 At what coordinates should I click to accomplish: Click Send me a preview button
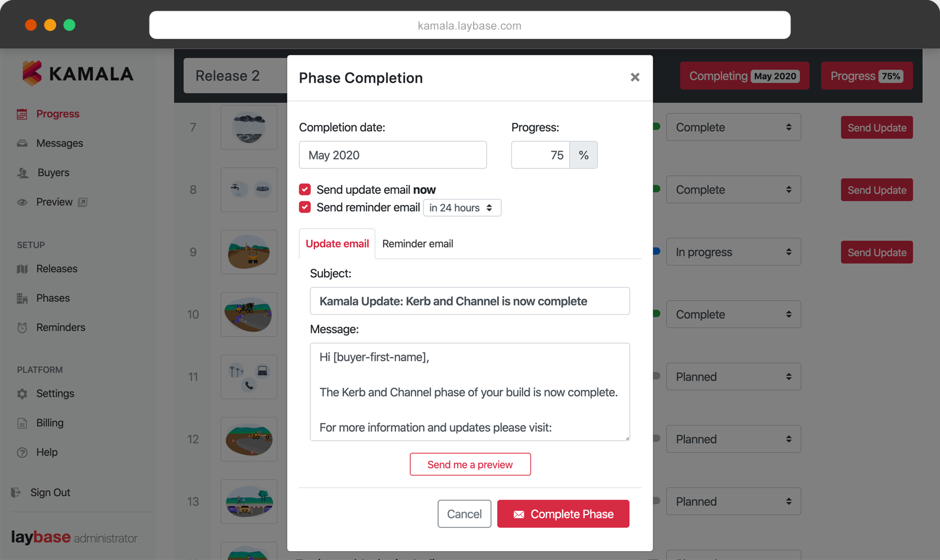click(470, 464)
